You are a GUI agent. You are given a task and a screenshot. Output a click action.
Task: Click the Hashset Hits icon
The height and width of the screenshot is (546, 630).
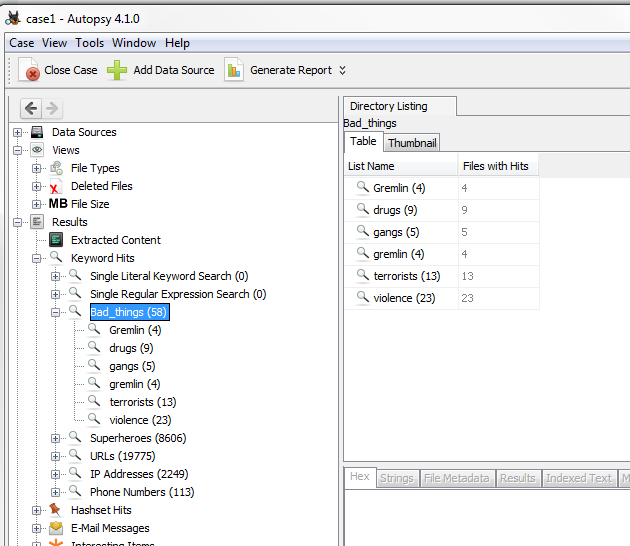click(x=56, y=510)
